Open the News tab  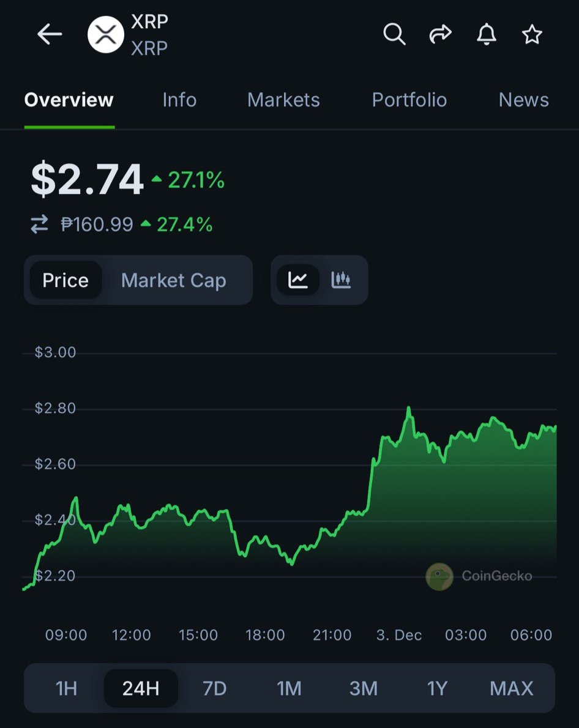point(523,100)
